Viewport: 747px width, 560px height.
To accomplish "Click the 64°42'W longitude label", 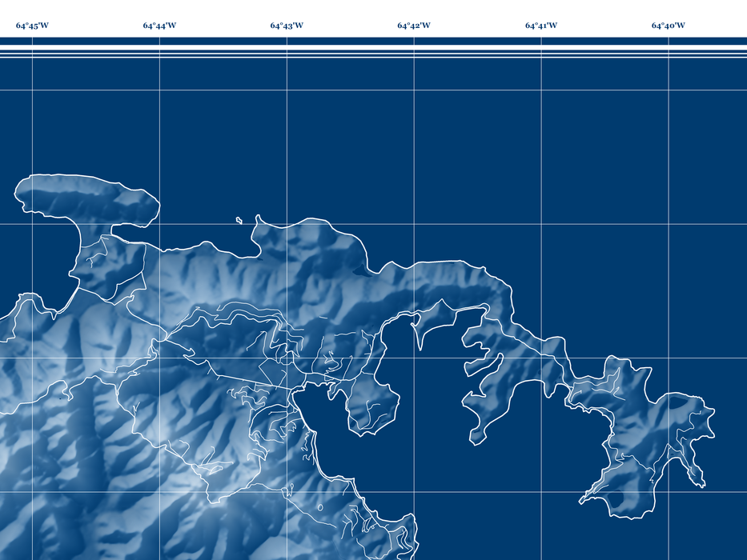I will [414, 26].
